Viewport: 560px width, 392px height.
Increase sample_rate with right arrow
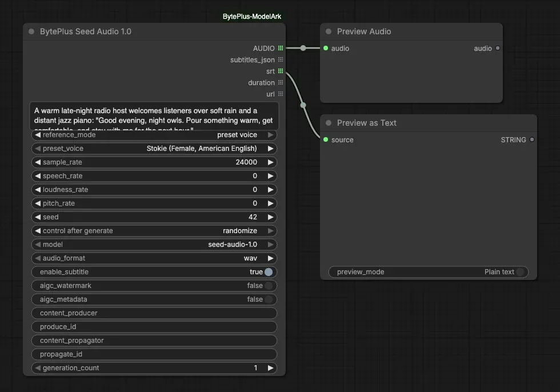[270, 162]
